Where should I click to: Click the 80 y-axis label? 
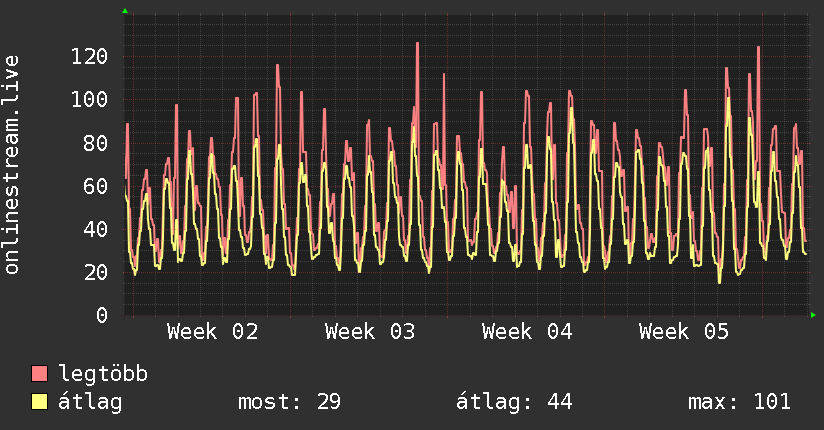click(96, 142)
